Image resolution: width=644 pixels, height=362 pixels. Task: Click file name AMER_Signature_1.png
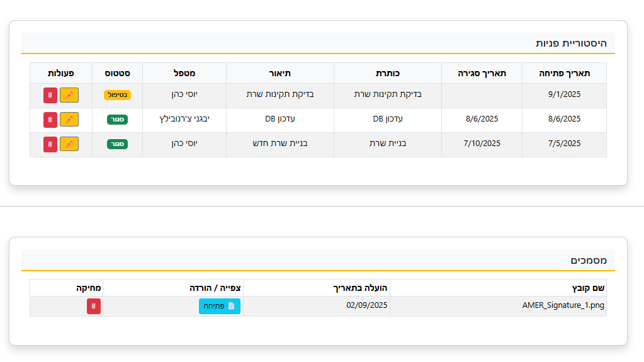[563, 305]
